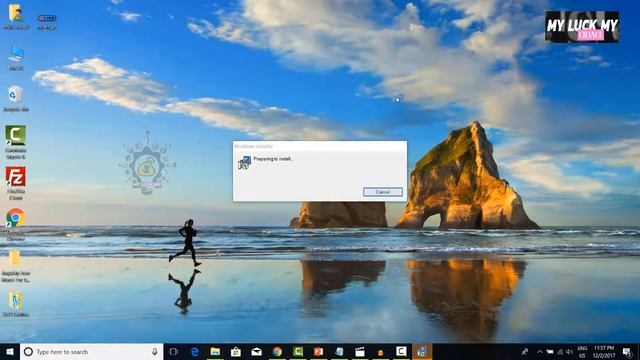The height and width of the screenshot is (360, 640).
Task: Cancel the Windows Installer preparation
Action: pos(382,192)
